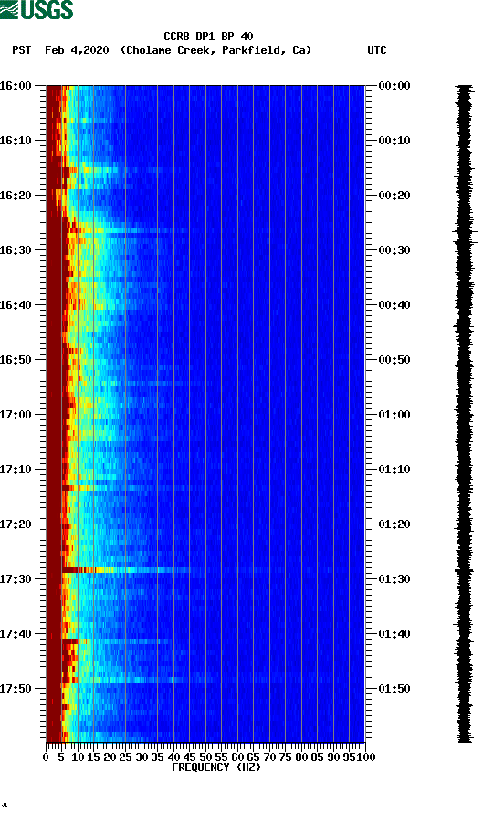Screen dimensions: 504x815
Task: Click the USGS logo
Action: (37, 9)
